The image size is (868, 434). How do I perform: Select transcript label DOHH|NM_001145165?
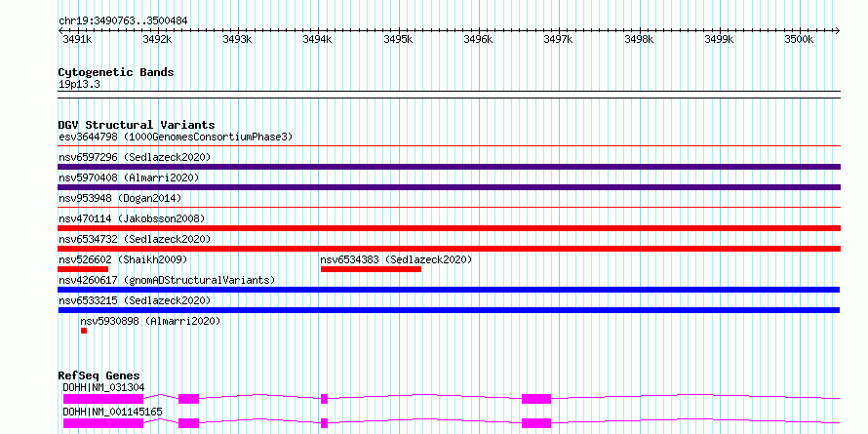point(112,413)
